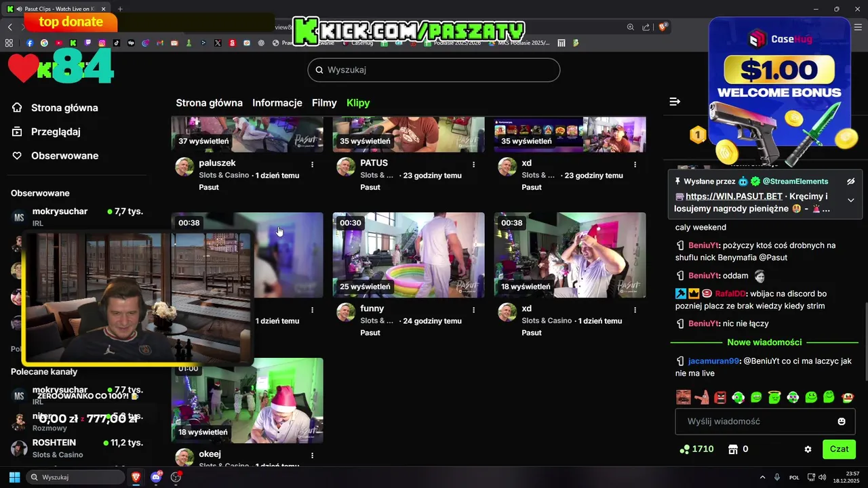Open the Instagram bookmark icon

102,43
